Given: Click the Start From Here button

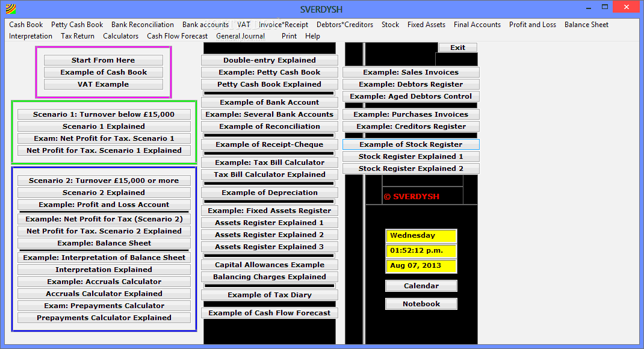Looking at the screenshot, I should 104,60.
